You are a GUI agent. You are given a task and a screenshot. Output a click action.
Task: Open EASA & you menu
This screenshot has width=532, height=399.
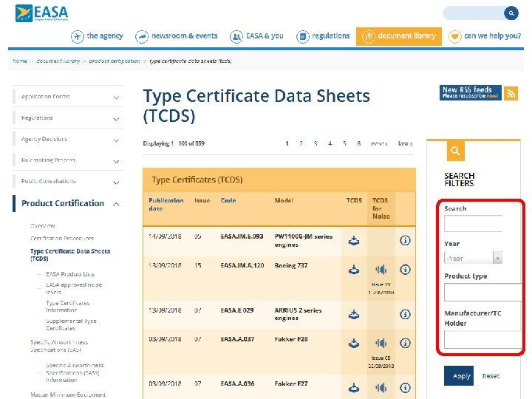coord(265,36)
